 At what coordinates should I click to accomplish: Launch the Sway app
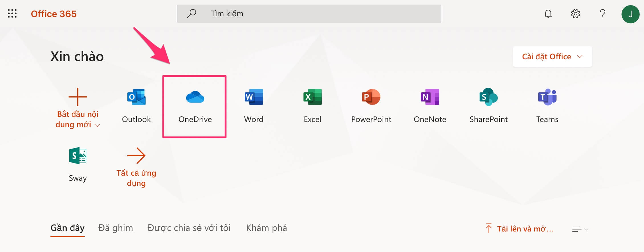[78, 164]
